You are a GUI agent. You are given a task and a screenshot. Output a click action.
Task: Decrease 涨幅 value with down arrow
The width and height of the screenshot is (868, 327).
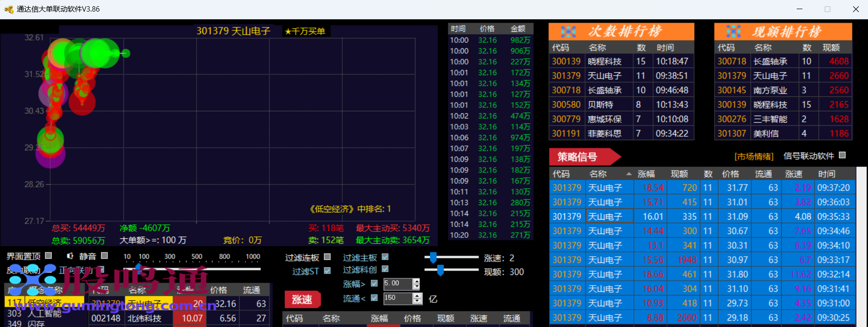tap(416, 287)
